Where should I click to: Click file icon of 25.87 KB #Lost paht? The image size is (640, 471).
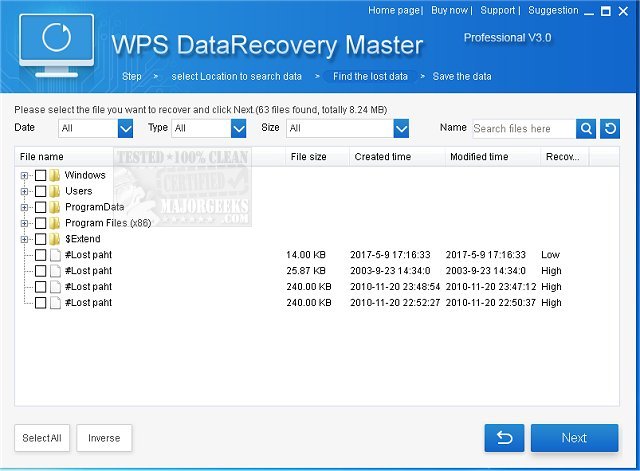click(x=55, y=271)
